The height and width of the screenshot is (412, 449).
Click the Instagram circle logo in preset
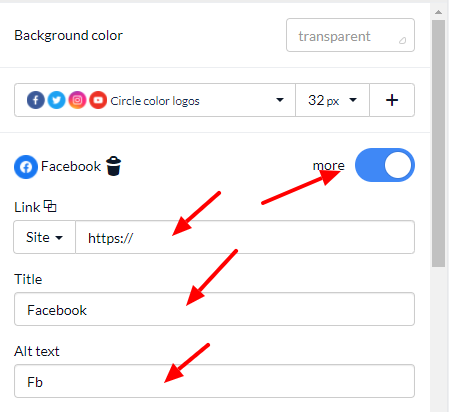pyautogui.click(x=77, y=100)
